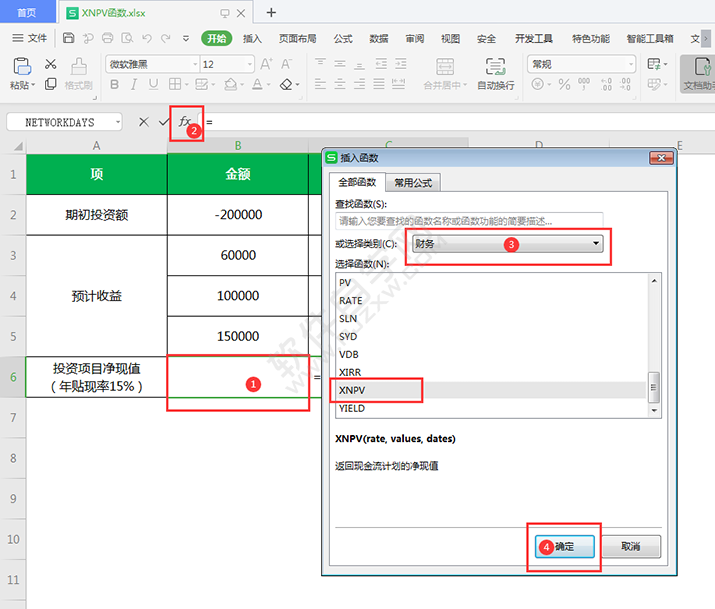Open a new document tab with plus
Viewport: 715px width, 609px height.
tap(271, 12)
